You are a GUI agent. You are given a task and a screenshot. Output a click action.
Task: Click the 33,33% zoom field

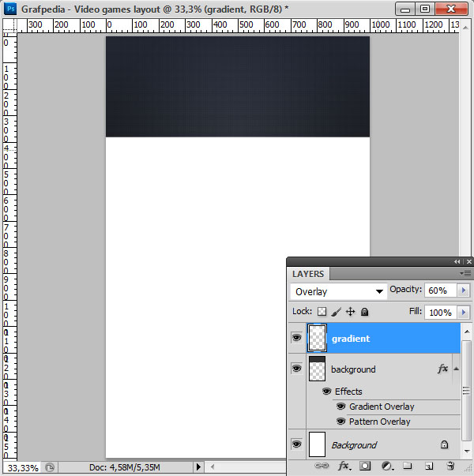pos(23,467)
